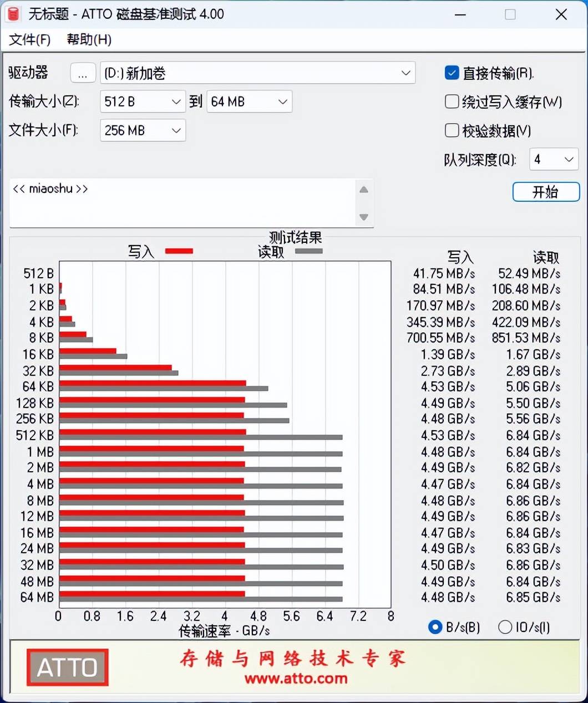Click the description box scroll down arrow

point(364,217)
